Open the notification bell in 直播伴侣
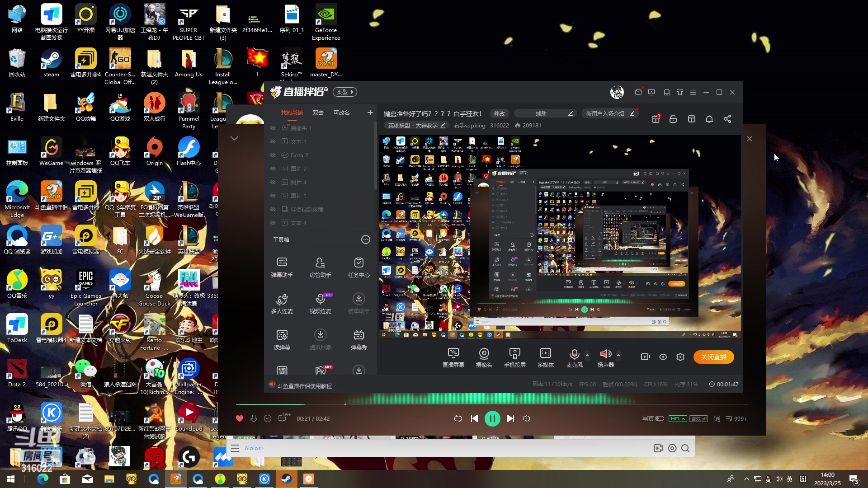The image size is (868, 488). pyautogui.click(x=709, y=119)
